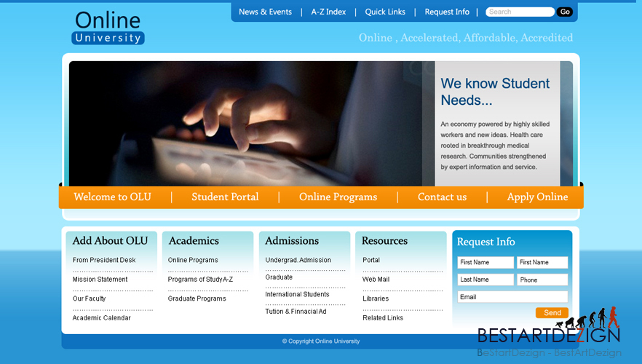Open the Student Portal tab
This screenshot has height=364, width=642.
coord(225,197)
